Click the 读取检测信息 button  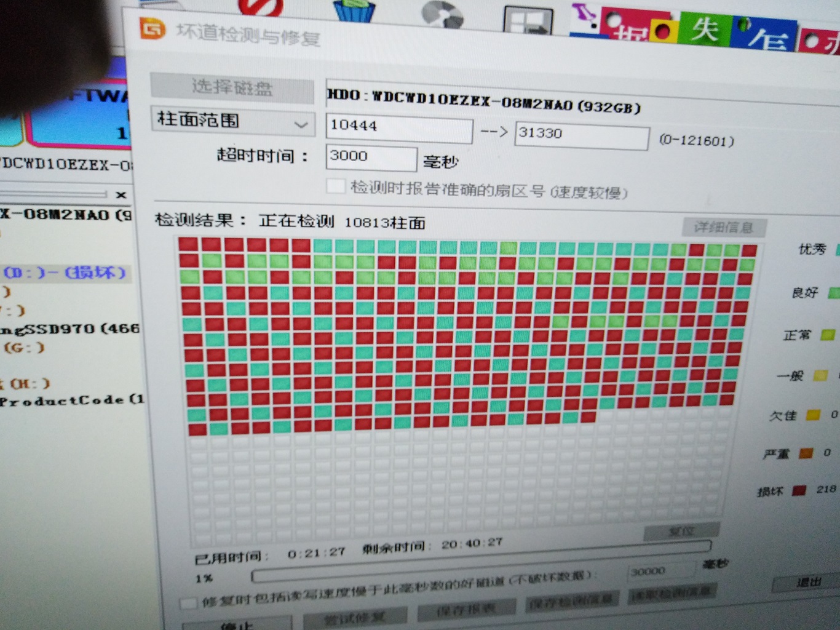[672, 593]
